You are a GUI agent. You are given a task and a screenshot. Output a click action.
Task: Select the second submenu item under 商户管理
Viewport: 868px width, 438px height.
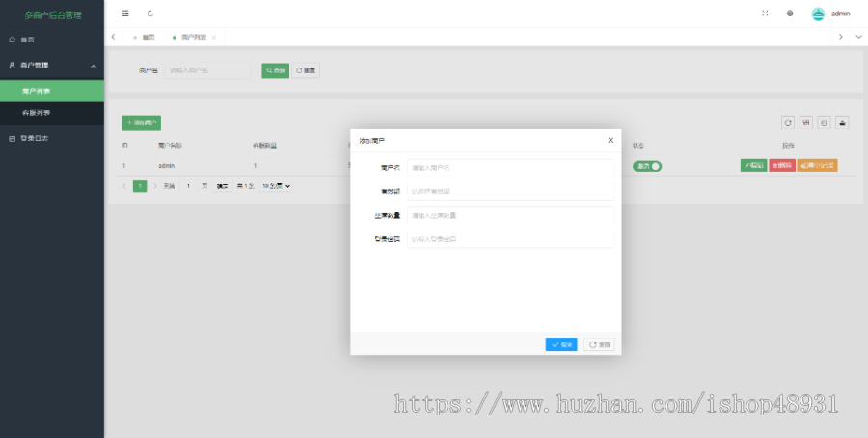[52, 113]
